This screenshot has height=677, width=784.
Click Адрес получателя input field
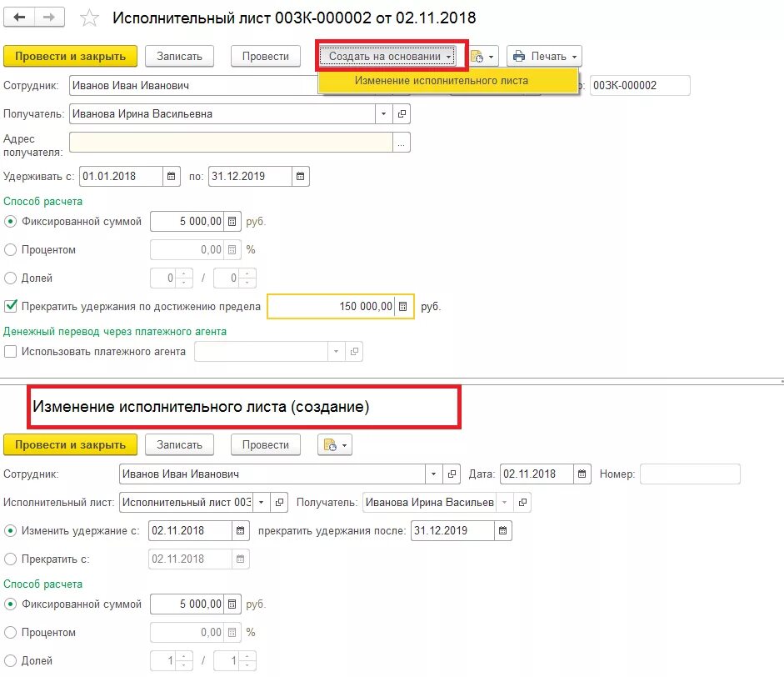[231, 143]
